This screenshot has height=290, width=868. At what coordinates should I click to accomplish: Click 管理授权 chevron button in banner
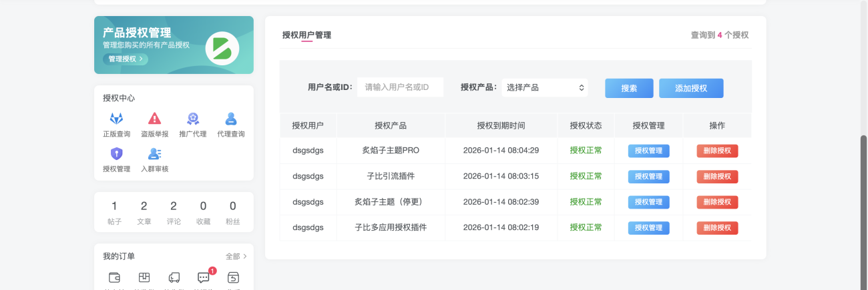click(x=126, y=59)
